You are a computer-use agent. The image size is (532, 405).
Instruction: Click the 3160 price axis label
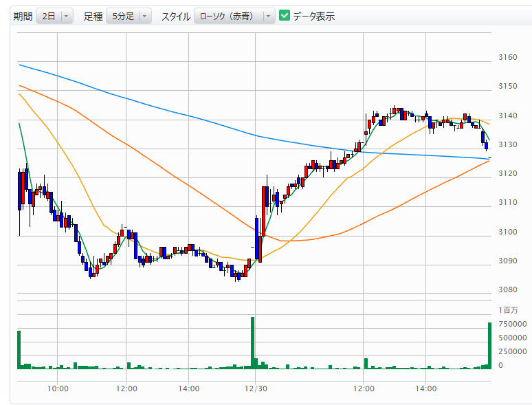(x=507, y=57)
